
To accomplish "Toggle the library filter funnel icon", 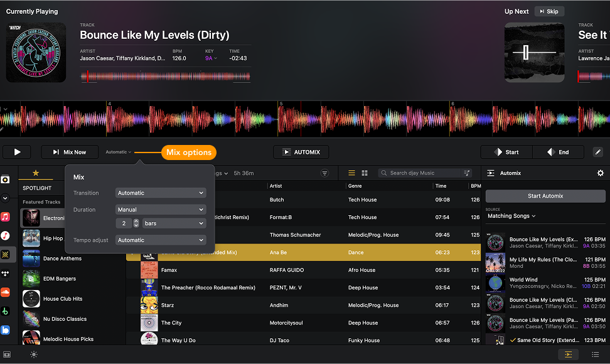I will [324, 173].
